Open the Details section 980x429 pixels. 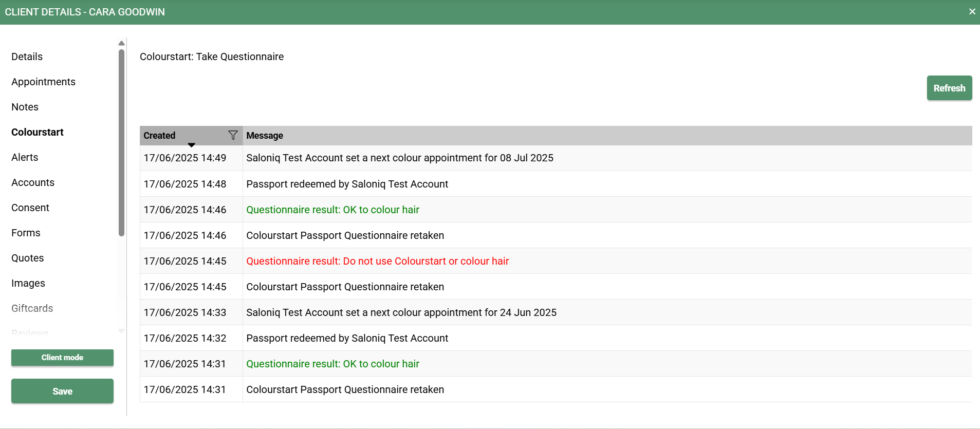[x=27, y=57]
